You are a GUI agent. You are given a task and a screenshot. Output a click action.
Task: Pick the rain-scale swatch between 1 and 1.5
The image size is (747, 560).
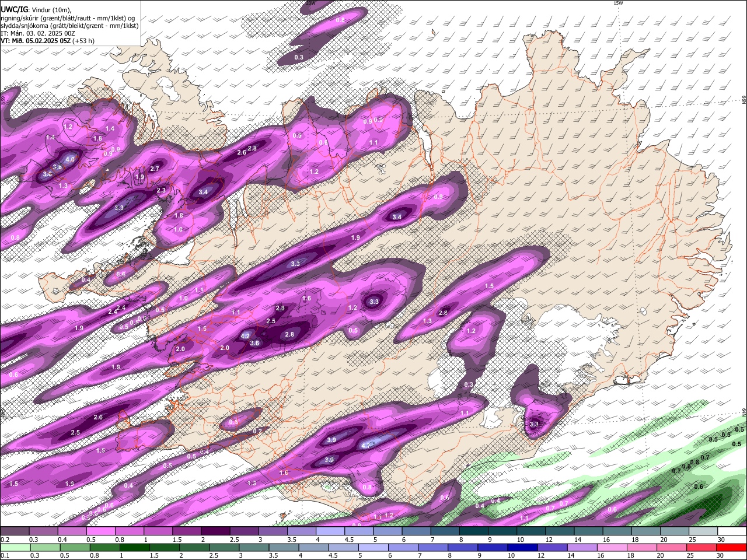pyautogui.click(x=134, y=547)
